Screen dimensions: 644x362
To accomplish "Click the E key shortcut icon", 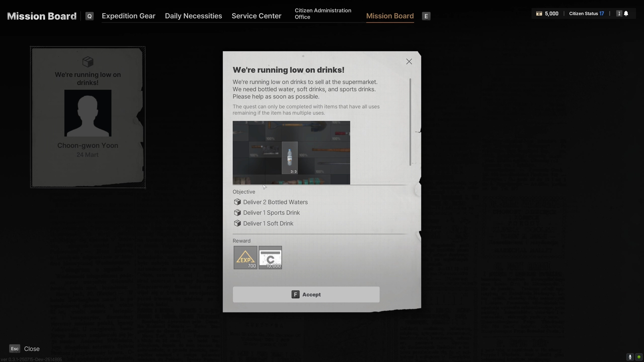I will [x=426, y=16].
